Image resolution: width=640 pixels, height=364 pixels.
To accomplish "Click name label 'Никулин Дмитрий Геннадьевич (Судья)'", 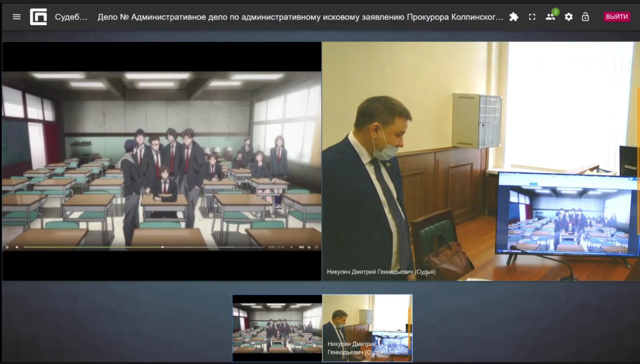I will click(381, 272).
